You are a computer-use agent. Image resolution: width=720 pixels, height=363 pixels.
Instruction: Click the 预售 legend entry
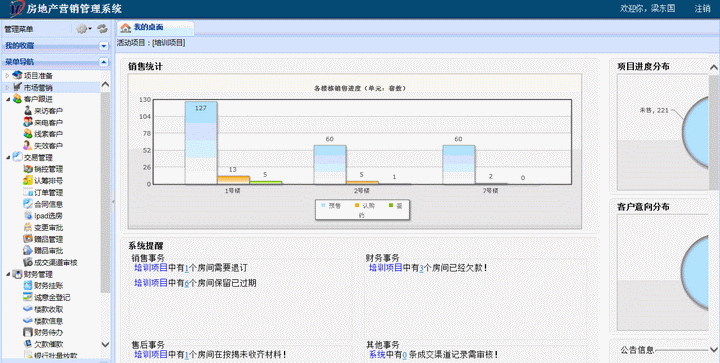click(332, 206)
